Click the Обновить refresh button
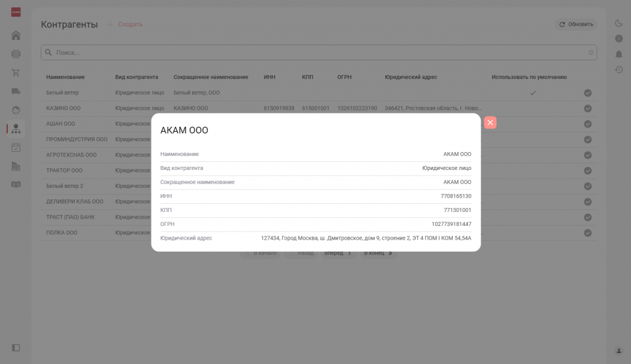The width and height of the screenshot is (631, 364). tap(576, 24)
